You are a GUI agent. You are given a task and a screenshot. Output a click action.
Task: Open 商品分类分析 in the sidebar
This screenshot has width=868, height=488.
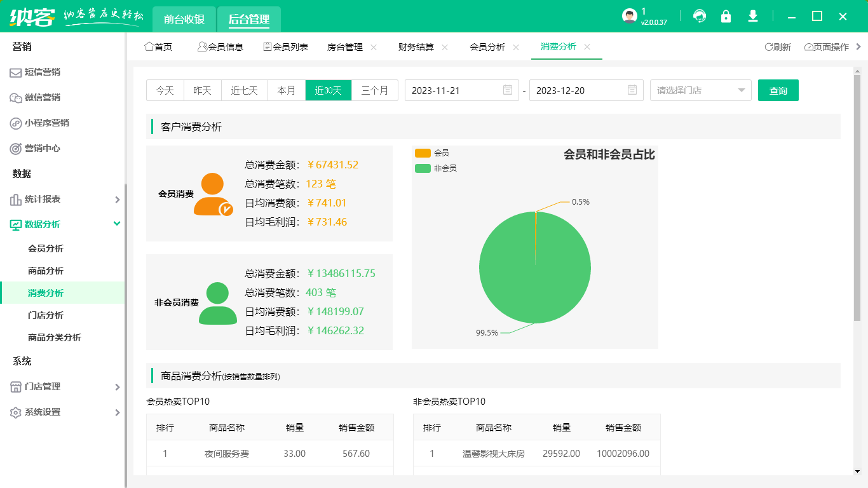[55, 337]
